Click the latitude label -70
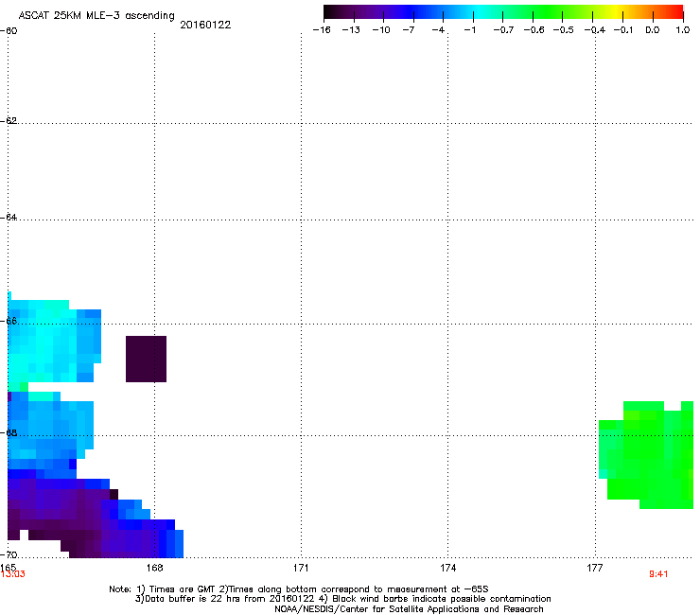The image size is (700, 615). [x=9, y=555]
